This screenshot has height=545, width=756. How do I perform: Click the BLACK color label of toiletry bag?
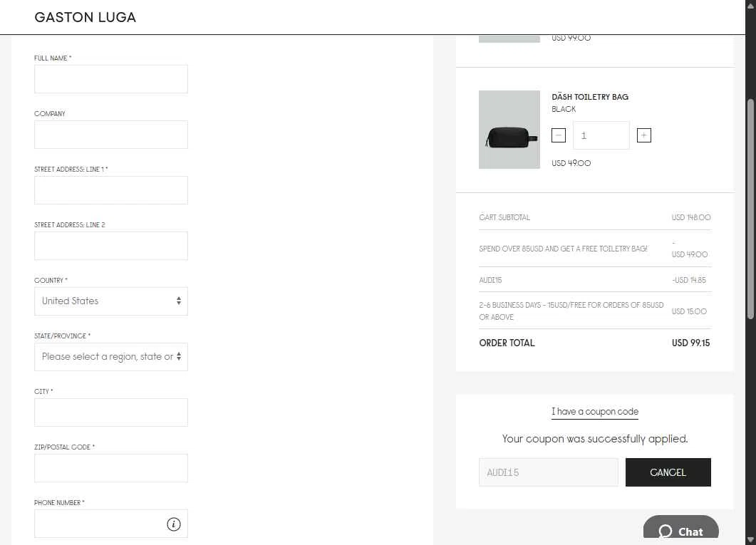click(564, 109)
